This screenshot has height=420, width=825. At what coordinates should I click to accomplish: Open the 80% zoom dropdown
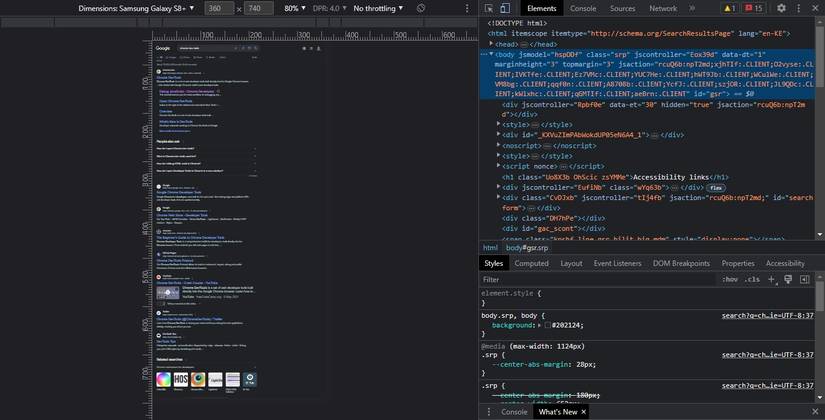tap(294, 8)
